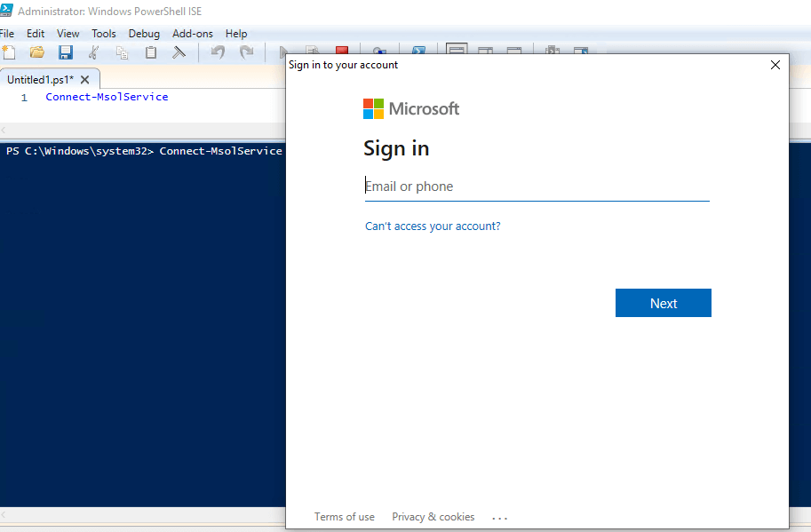Open the Debug menu

144,34
